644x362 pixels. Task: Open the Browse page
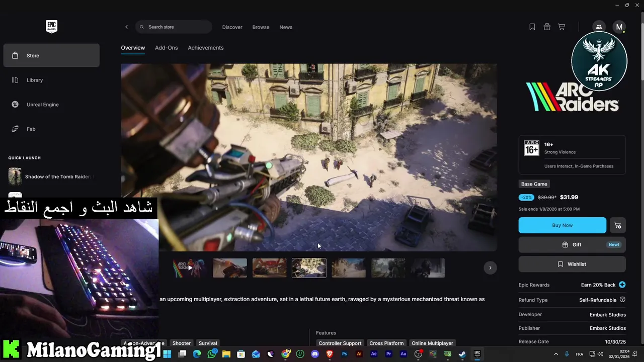click(x=261, y=27)
